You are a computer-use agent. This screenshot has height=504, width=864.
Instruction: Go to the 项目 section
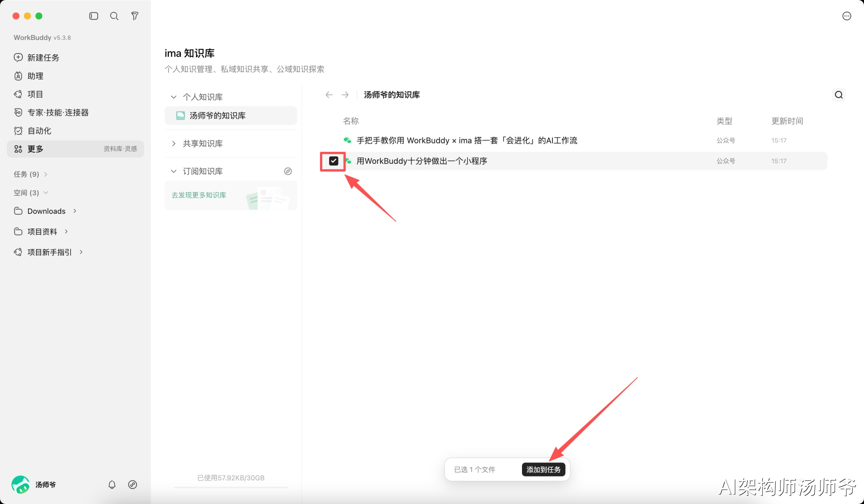[x=75, y=94]
